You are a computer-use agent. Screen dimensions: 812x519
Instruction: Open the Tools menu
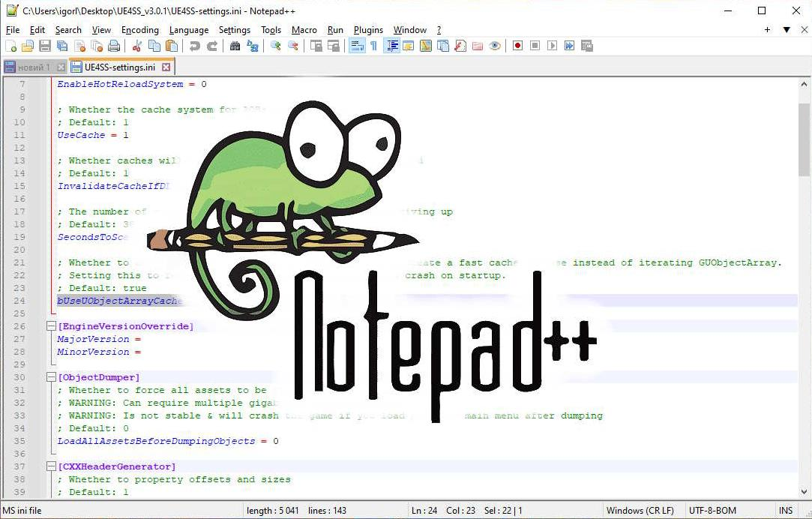271,30
